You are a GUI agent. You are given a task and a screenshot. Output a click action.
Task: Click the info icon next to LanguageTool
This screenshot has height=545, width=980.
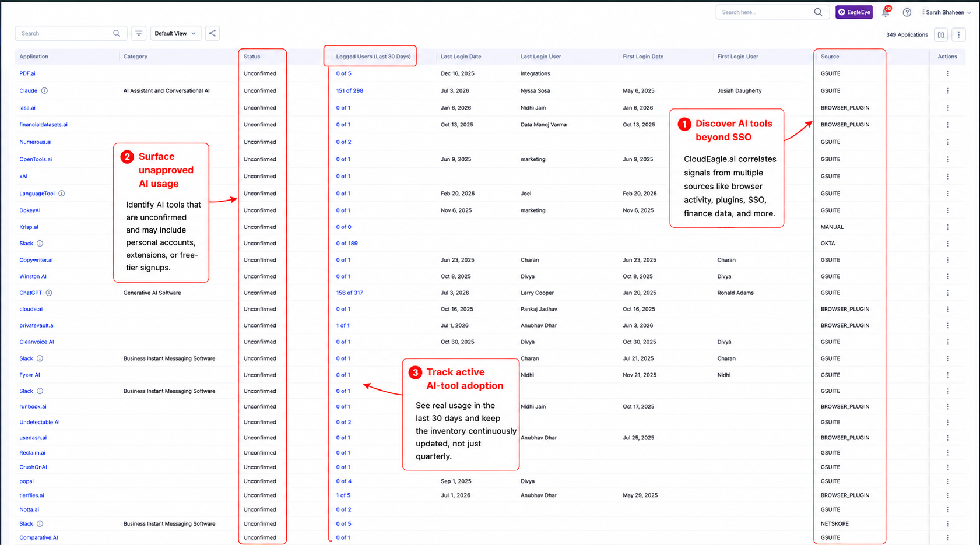pos(61,194)
